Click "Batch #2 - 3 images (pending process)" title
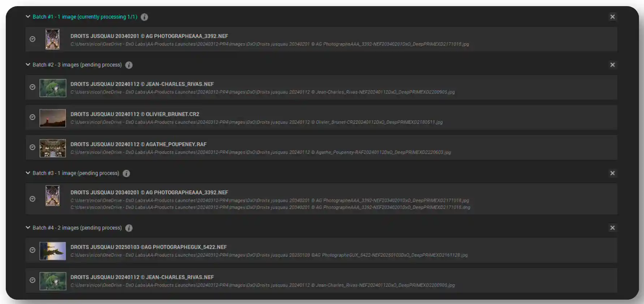Image resolution: width=644 pixels, height=304 pixels. pyautogui.click(x=77, y=65)
